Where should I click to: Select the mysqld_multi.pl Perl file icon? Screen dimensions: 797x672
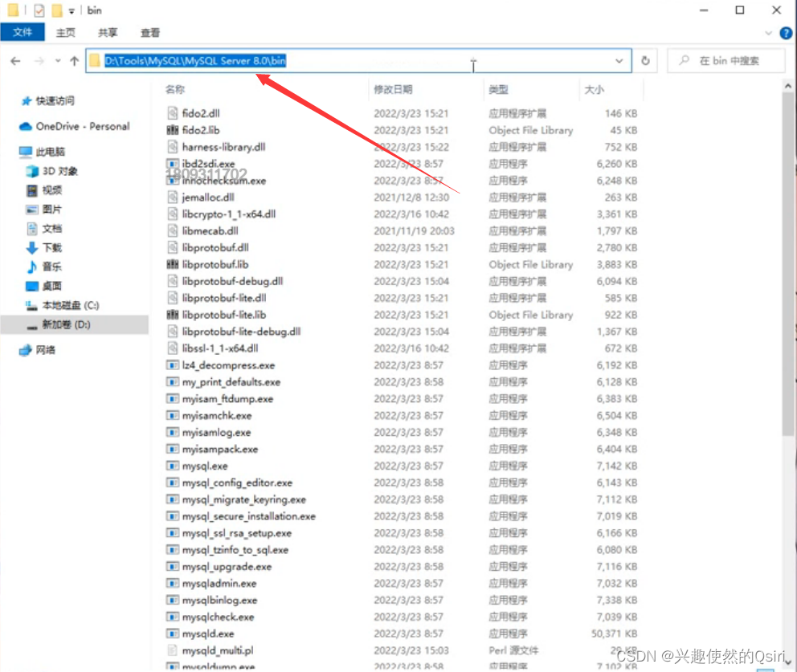point(173,650)
